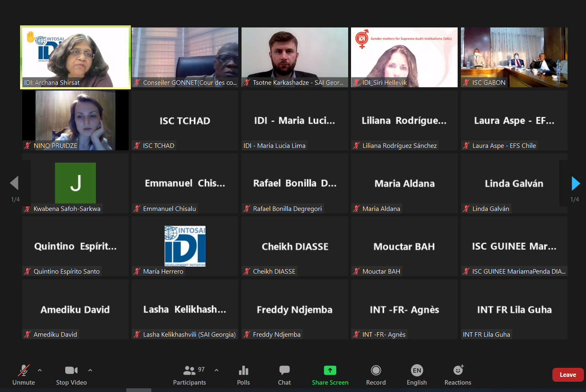Viewport: 586px width, 392px height.
Task: Click the left 1/4 page indicator
Action: [15, 199]
